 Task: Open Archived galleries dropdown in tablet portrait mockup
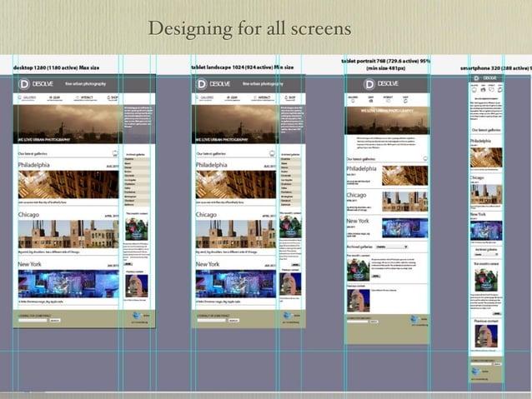pos(390,247)
